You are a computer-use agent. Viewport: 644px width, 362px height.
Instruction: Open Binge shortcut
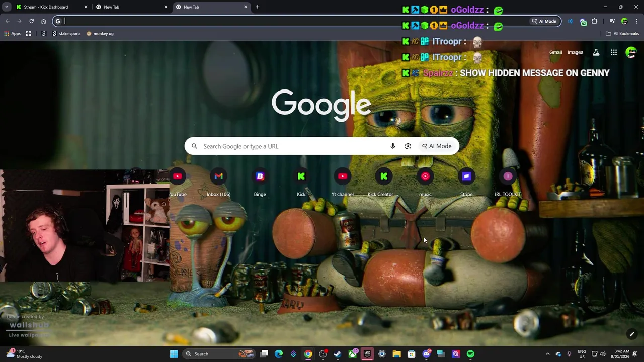coord(260,183)
